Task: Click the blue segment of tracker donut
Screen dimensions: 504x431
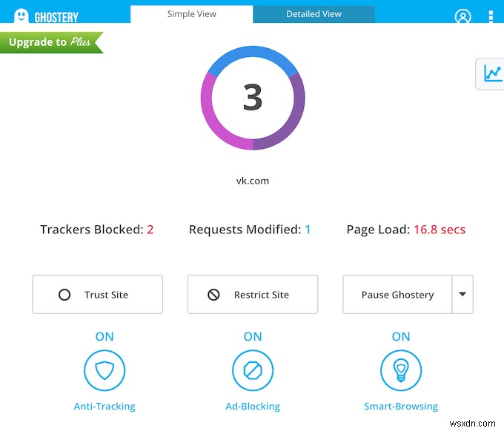Action: 252,53
